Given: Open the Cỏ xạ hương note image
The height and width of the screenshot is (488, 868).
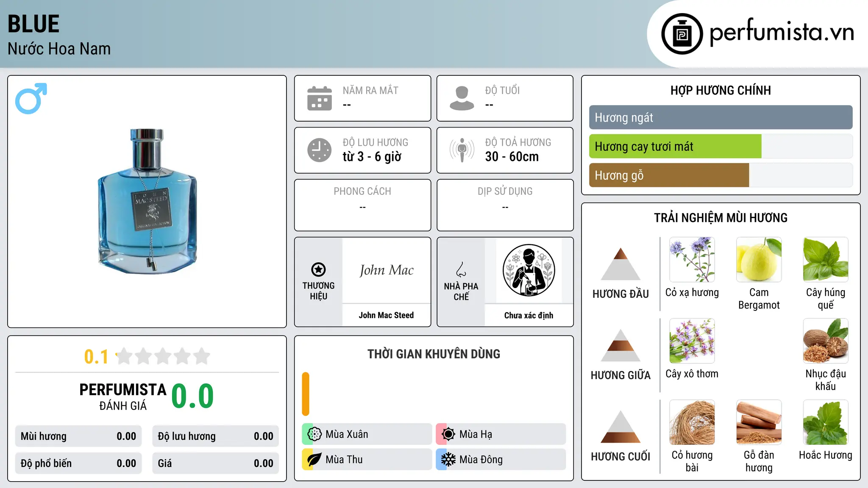Looking at the screenshot, I should pyautogui.click(x=692, y=260).
